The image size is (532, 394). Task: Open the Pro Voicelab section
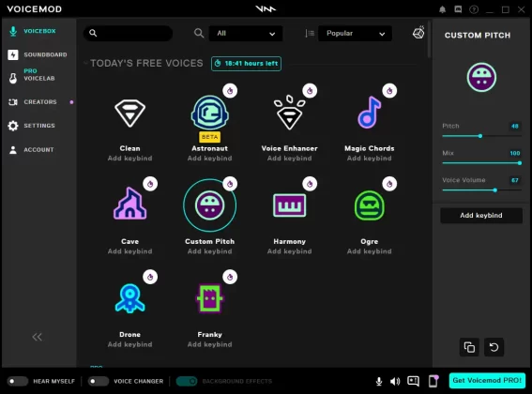[x=39, y=75]
